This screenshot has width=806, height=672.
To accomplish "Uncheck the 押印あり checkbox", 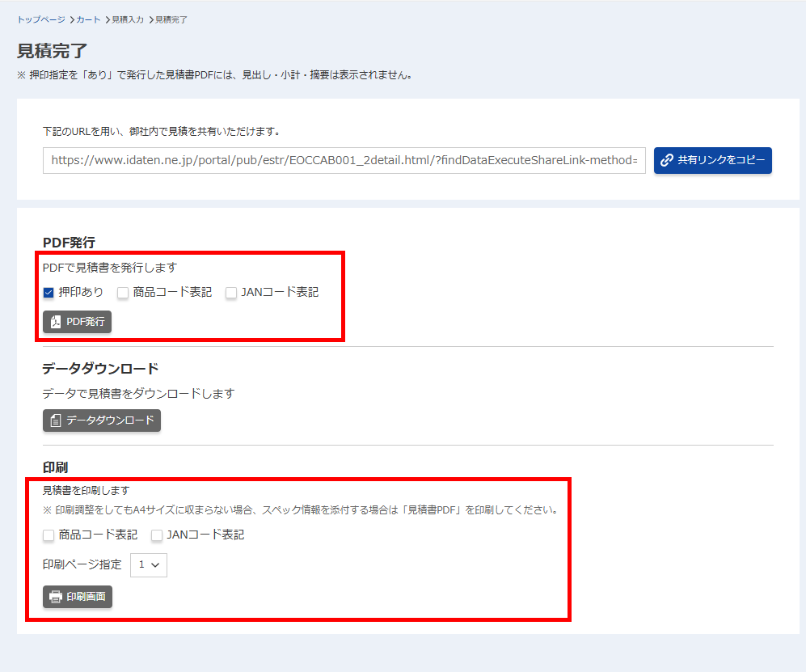I will tap(49, 293).
